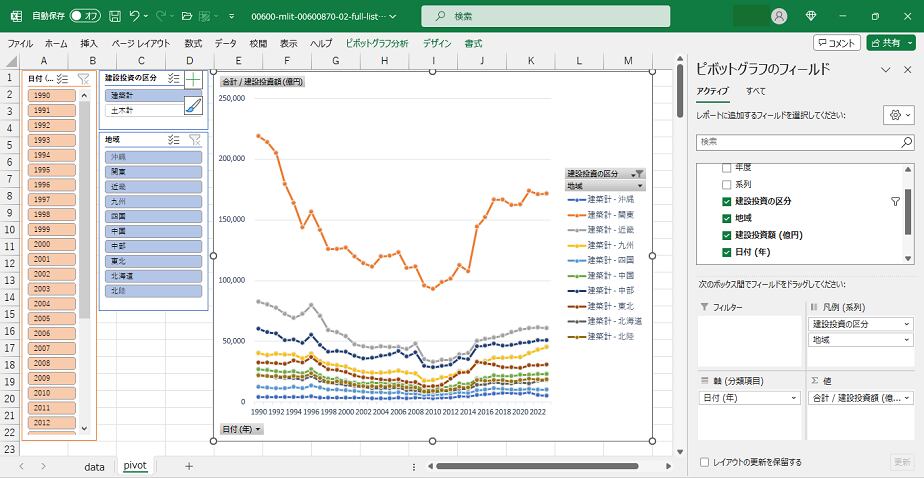Click the Save icon in the title bar

(x=115, y=16)
